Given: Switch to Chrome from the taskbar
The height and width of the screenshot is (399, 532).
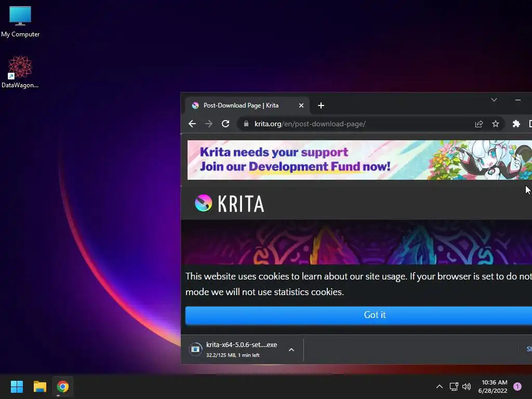Looking at the screenshot, I should 63,387.
